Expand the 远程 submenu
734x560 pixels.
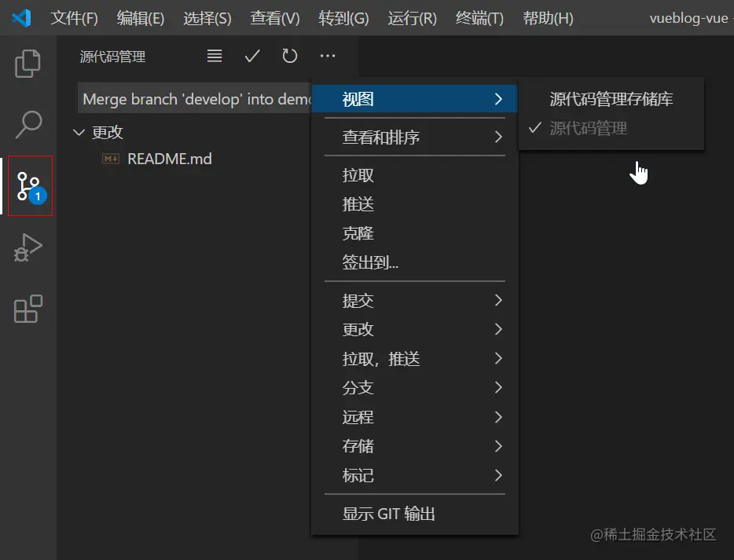click(415, 417)
